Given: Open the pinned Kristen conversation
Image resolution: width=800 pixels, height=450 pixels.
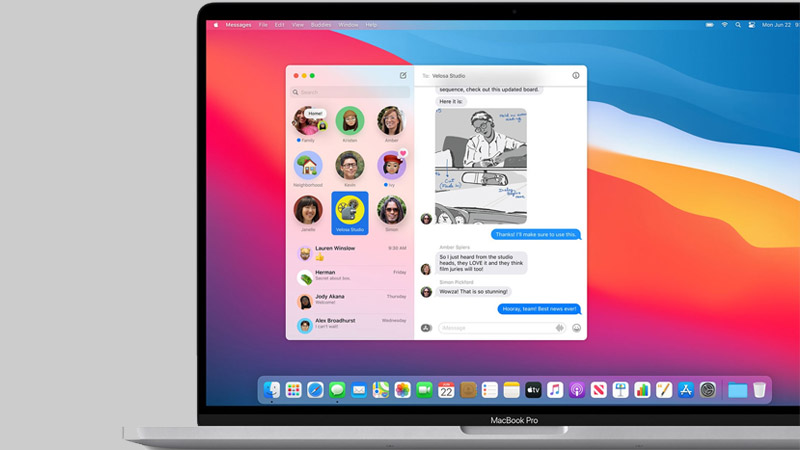Looking at the screenshot, I should 350,124.
